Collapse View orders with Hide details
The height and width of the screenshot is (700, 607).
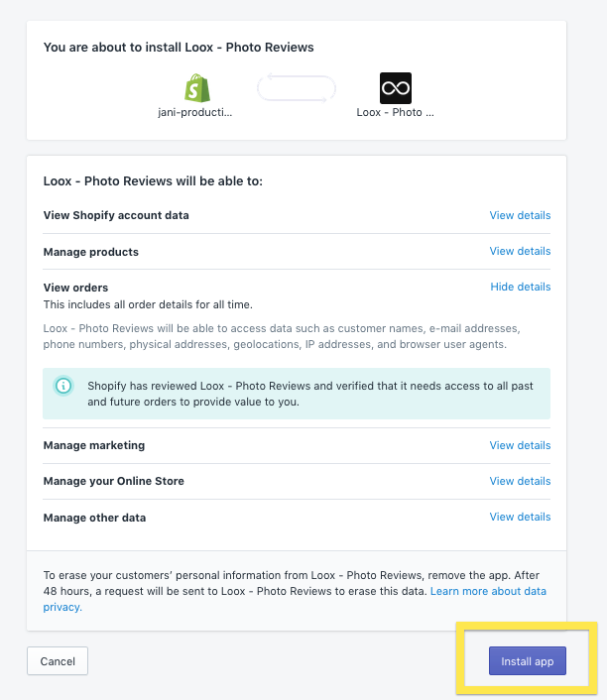tap(521, 287)
